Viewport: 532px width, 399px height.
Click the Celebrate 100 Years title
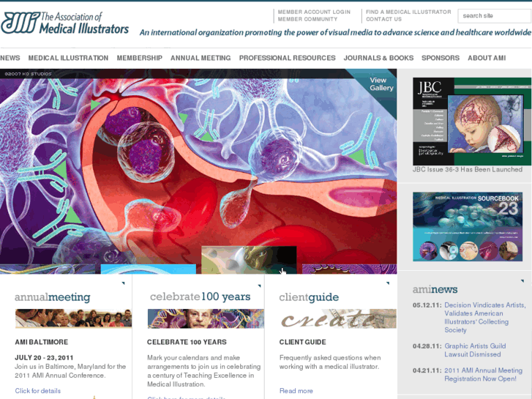point(187,342)
